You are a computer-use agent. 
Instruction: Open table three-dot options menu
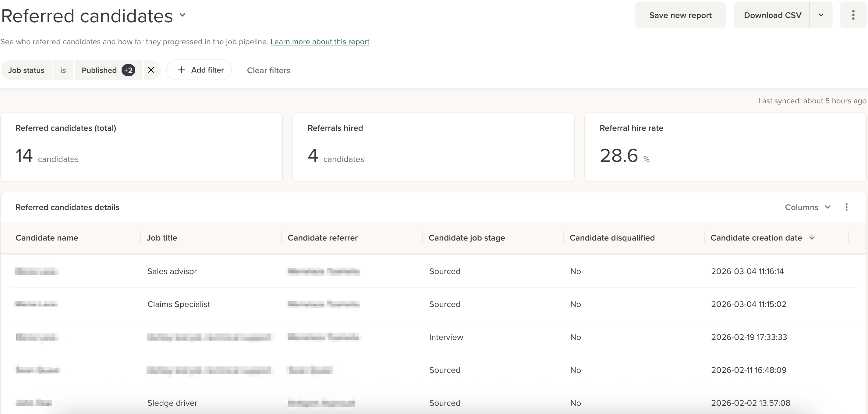846,207
